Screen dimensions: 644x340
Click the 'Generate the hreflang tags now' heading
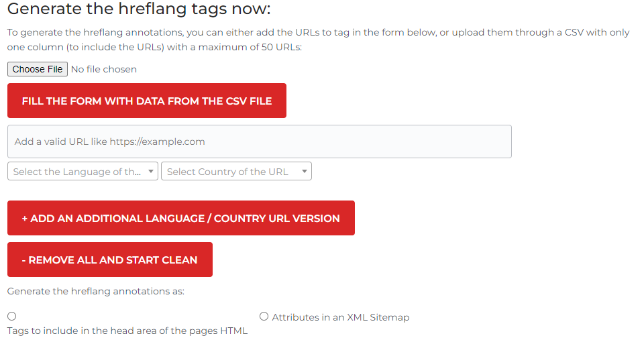(139, 10)
